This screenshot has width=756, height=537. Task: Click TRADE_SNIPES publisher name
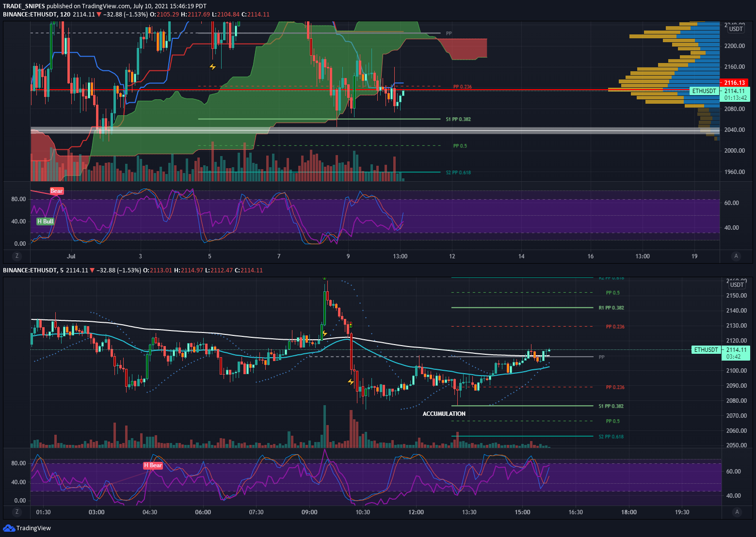click(24, 6)
